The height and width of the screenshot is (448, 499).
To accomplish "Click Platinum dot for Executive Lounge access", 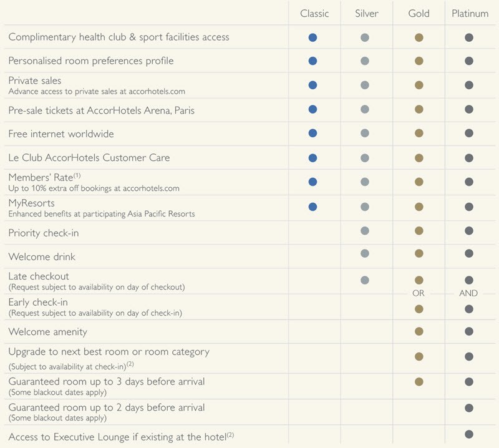I will tap(469, 434).
